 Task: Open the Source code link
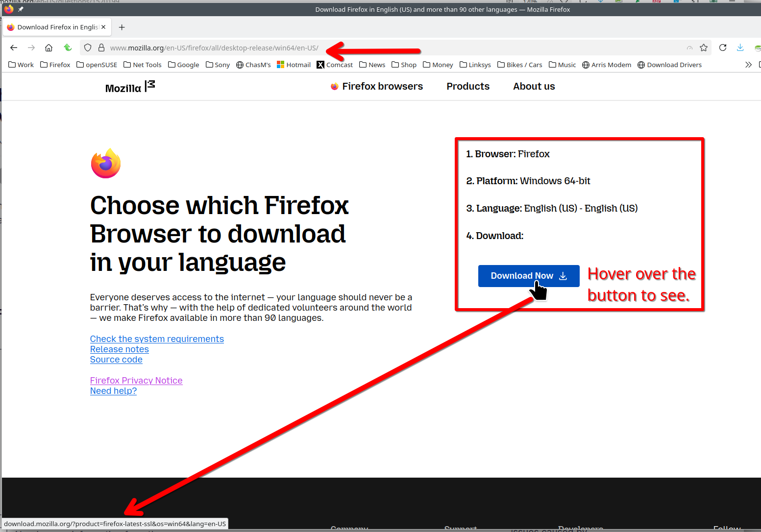coord(116,360)
